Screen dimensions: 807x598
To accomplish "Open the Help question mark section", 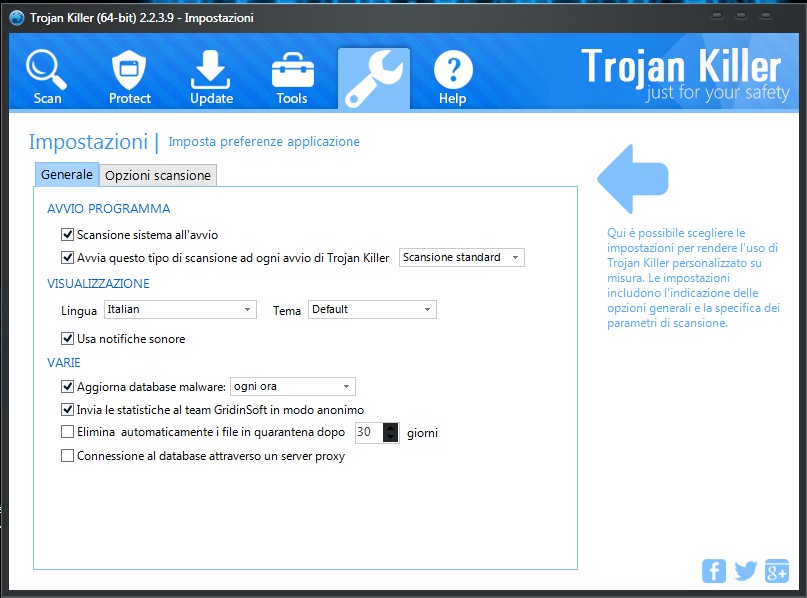I will [453, 78].
